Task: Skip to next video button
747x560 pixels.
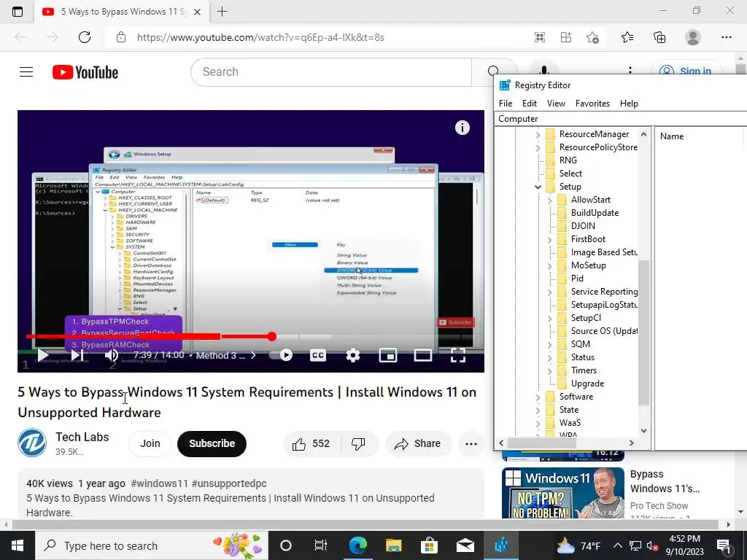Action: (77, 355)
